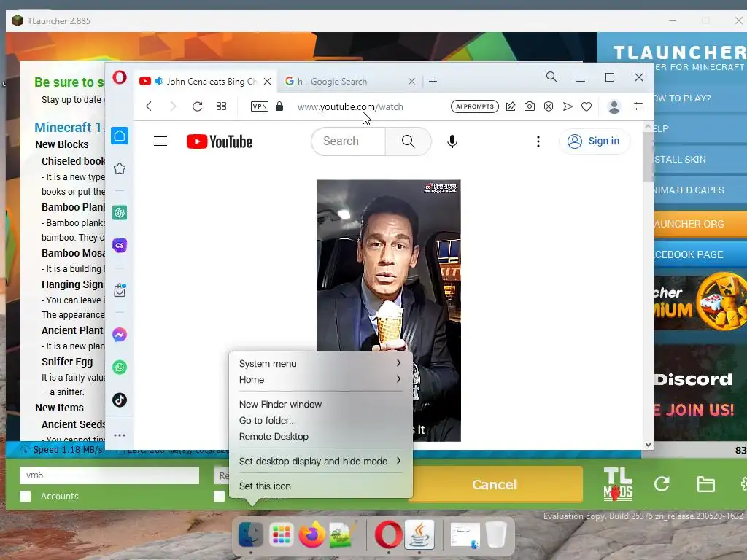Click YouTube search magnifier button
This screenshot has width=747, height=560.
tap(409, 141)
